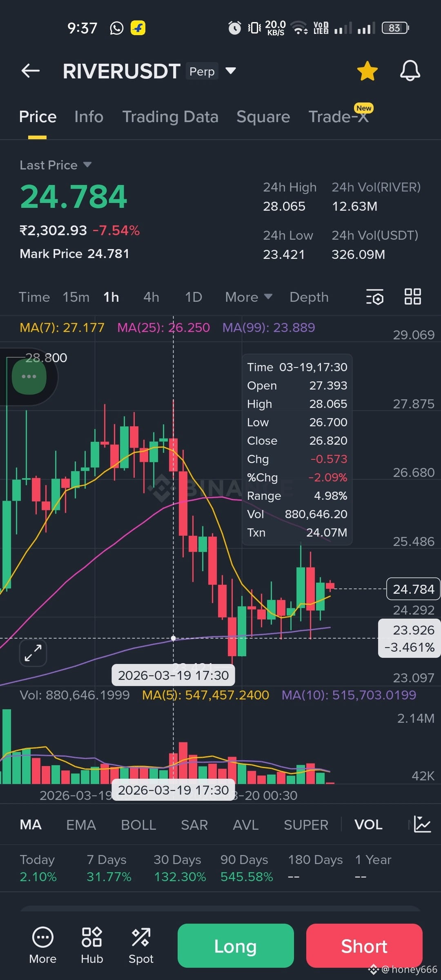The image size is (441, 980).
Task: Toggle VOL sub-indicator
Action: pos(368,825)
